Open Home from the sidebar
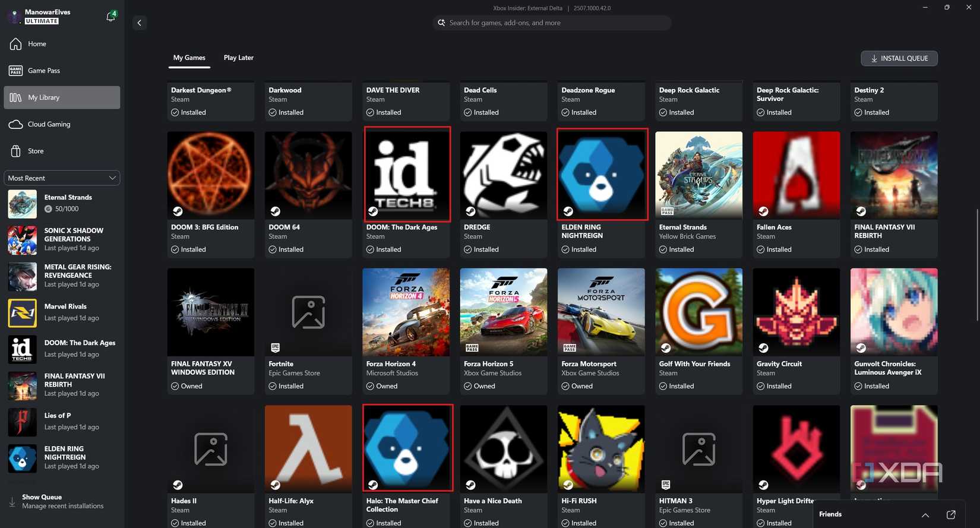Viewport: 980px width, 528px height. (x=62, y=44)
